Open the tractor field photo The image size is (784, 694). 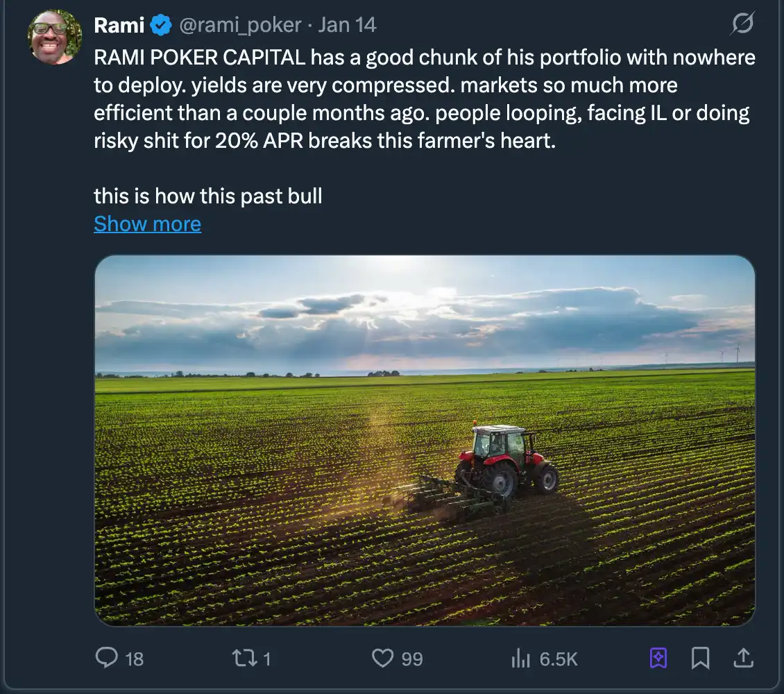(x=424, y=440)
